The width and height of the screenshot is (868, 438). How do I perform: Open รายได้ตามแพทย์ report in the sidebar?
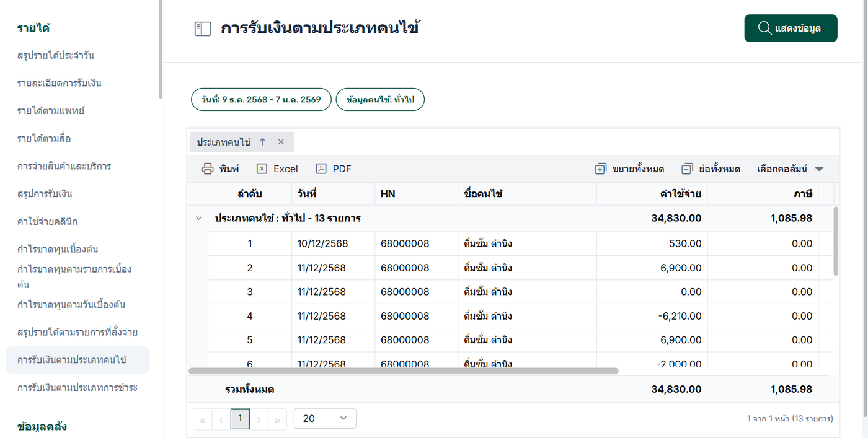pyautogui.click(x=51, y=111)
